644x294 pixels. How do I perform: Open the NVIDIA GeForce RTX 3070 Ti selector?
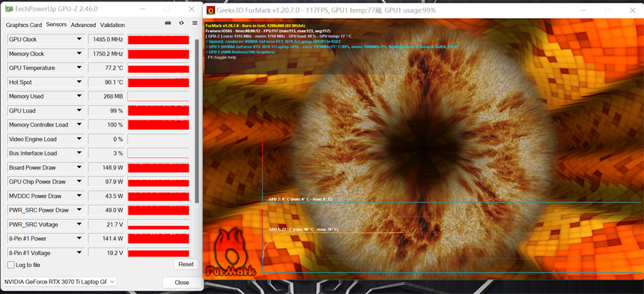click(60, 282)
